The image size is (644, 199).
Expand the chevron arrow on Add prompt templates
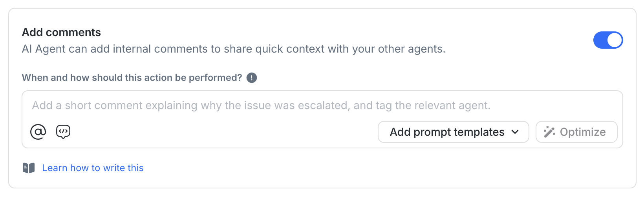tap(515, 132)
